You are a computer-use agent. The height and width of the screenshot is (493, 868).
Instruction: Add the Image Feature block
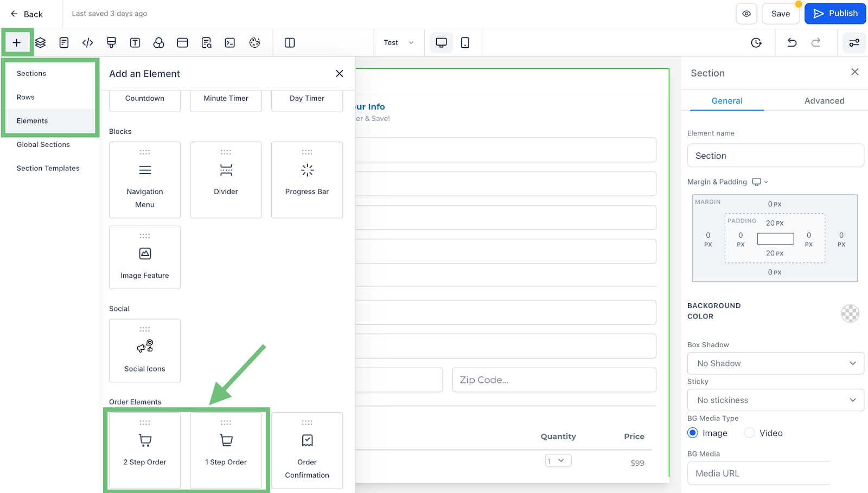pos(145,258)
